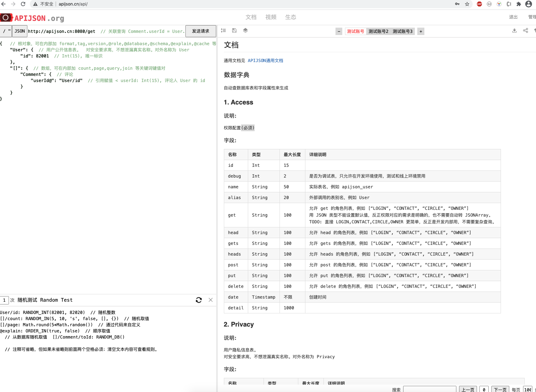The image size is (536, 392).
Task: Close the Random Test panel
Action: pos(211,300)
